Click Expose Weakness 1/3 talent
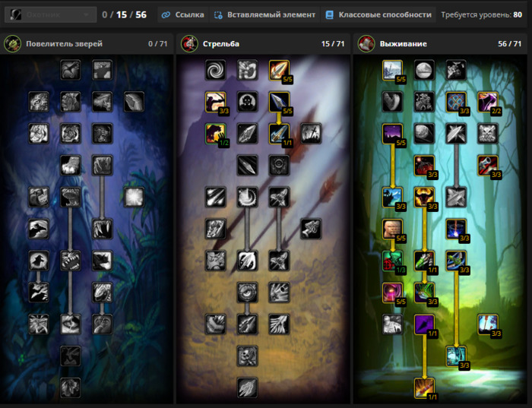The width and height of the screenshot is (532, 408). [393, 261]
